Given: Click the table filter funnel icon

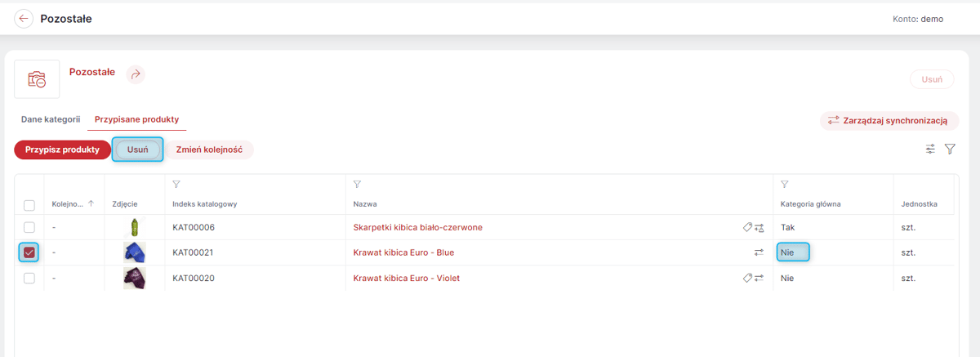Looking at the screenshot, I should pos(950,149).
